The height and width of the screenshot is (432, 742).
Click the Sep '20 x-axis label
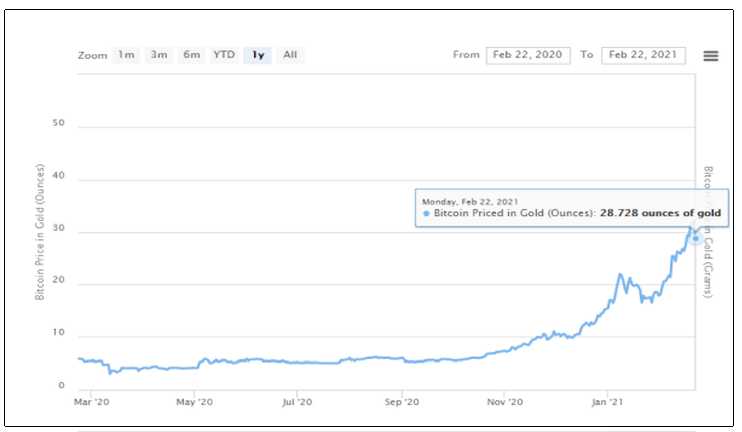tap(402, 402)
